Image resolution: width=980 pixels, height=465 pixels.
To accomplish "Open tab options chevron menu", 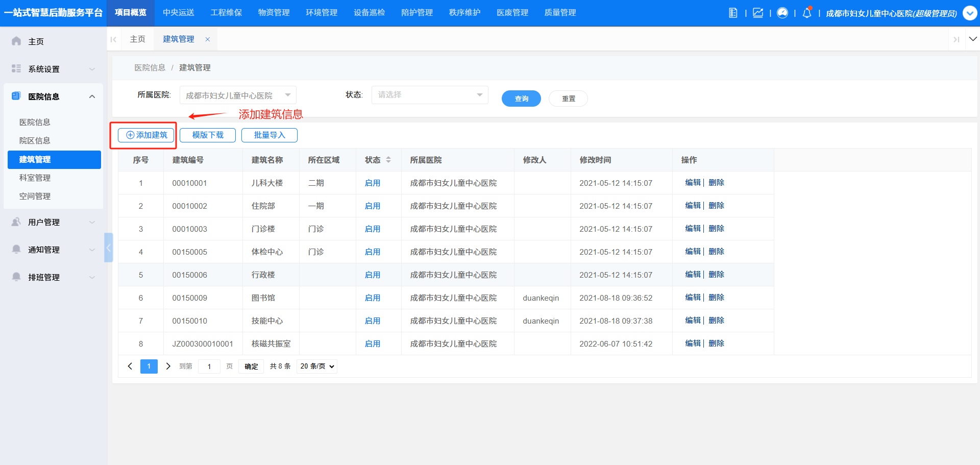I will pos(973,39).
